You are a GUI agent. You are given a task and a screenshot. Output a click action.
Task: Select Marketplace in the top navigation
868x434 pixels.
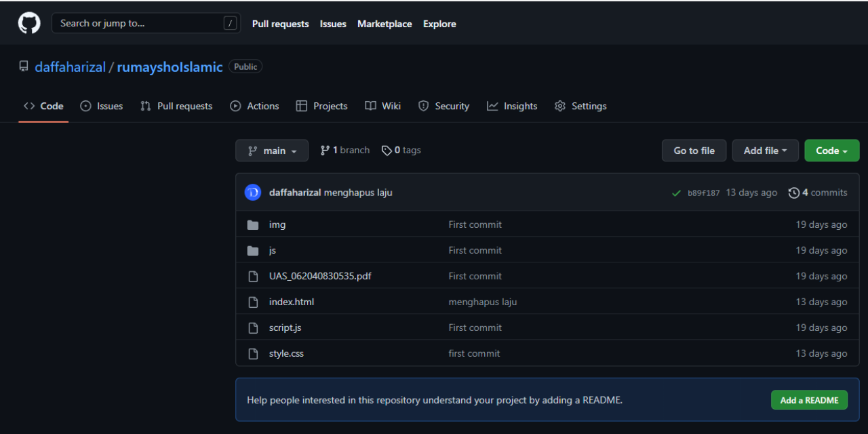point(384,24)
